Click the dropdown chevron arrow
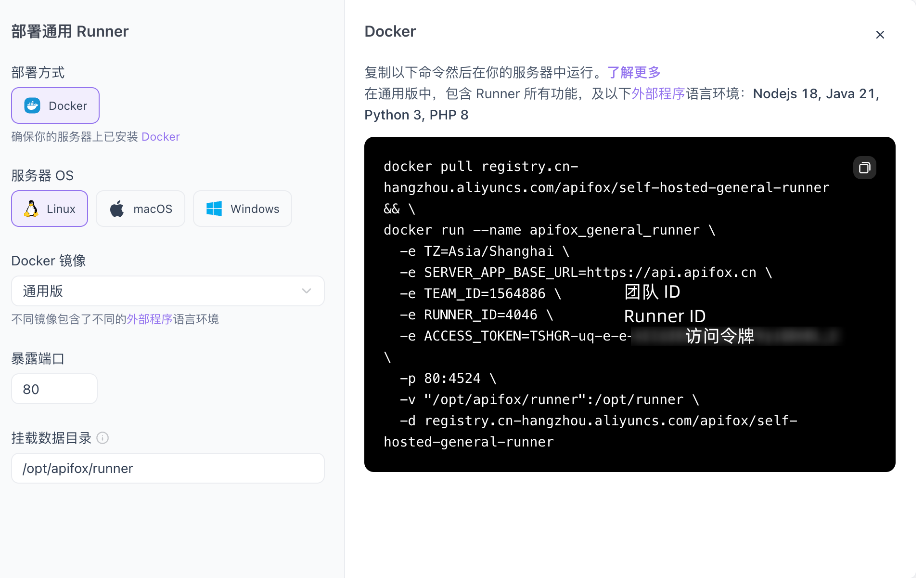The height and width of the screenshot is (578, 924). click(307, 291)
